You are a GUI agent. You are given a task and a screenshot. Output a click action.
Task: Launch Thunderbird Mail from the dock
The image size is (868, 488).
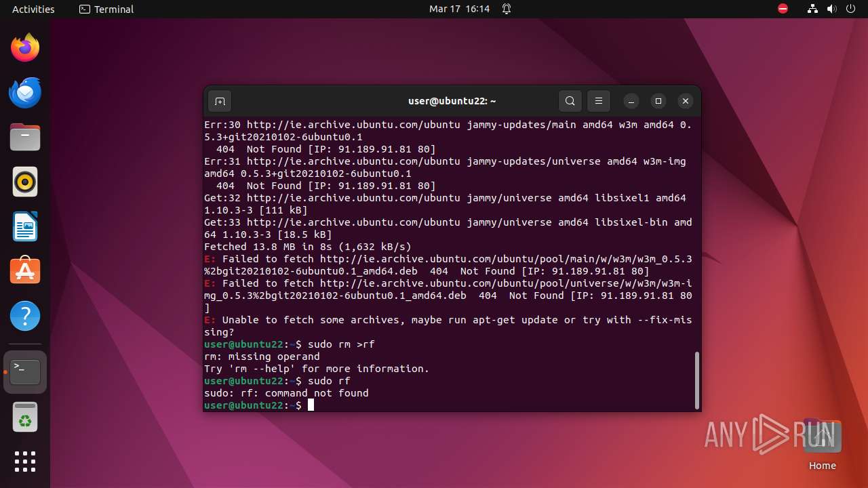click(x=25, y=93)
